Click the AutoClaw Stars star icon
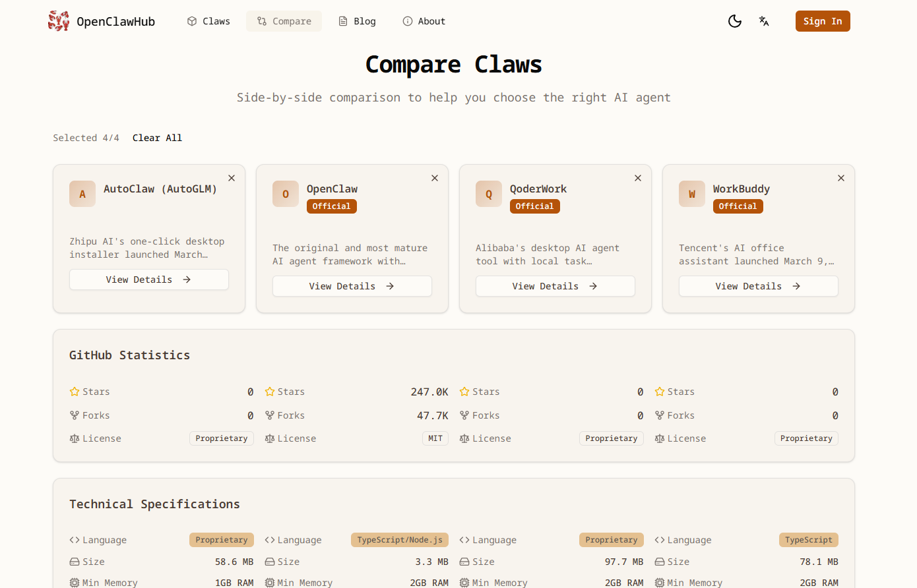 click(x=75, y=392)
